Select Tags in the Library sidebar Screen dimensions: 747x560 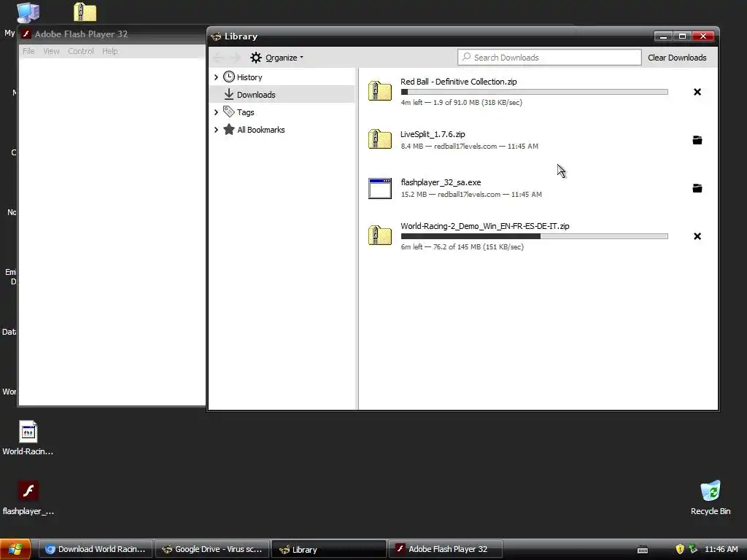[282, 112]
